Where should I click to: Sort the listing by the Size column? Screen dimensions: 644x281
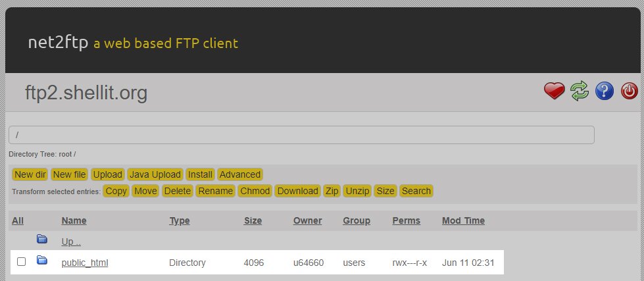[x=253, y=220]
